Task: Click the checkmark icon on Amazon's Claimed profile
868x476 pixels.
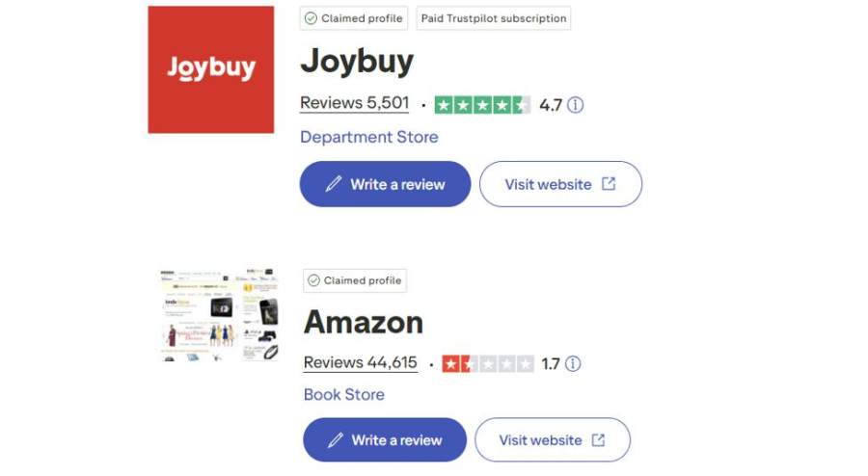Action: pos(313,280)
